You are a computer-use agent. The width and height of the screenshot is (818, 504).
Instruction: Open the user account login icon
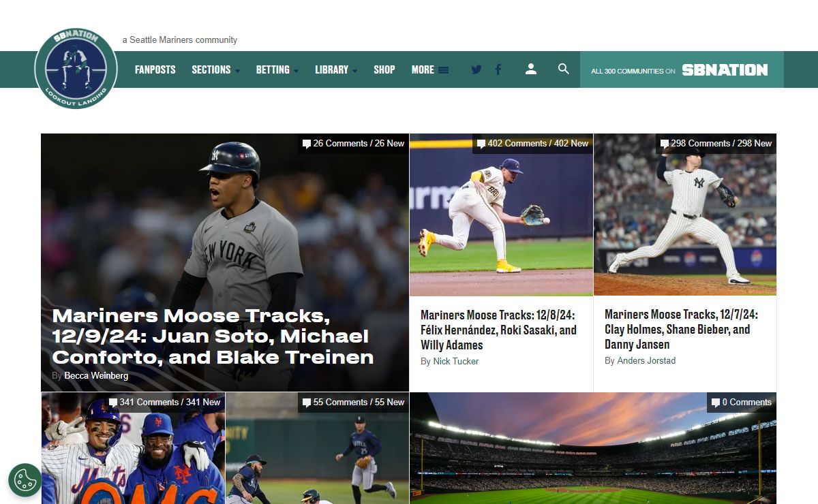point(531,69)
